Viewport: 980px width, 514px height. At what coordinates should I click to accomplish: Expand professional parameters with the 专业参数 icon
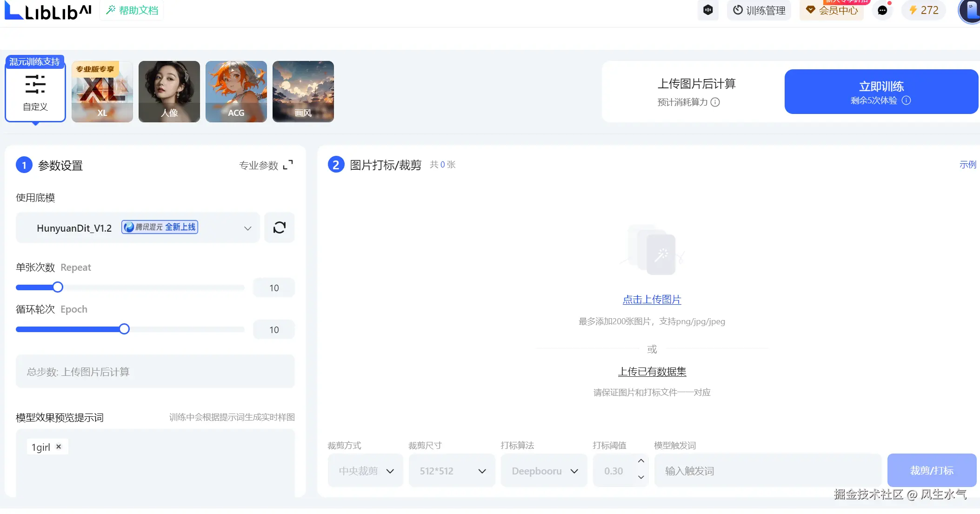(x=288, y=165)
